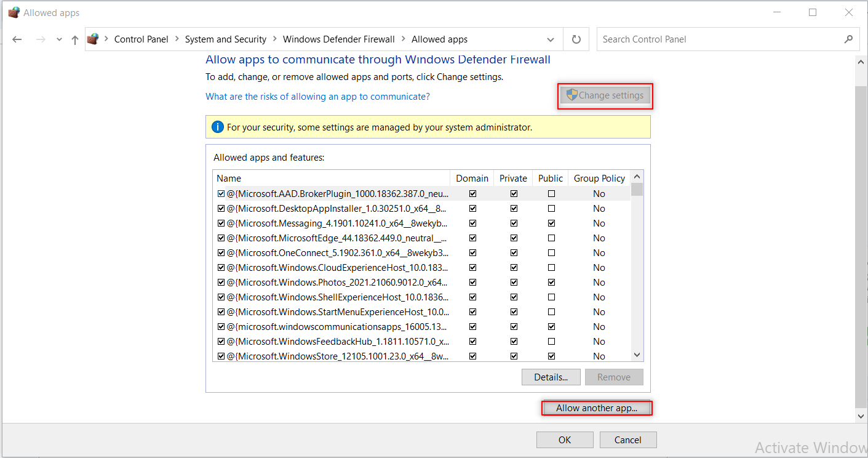The image size is (868, 458).
Task: Open the recent locations dropdown arrow
Action: pos(59,39)
